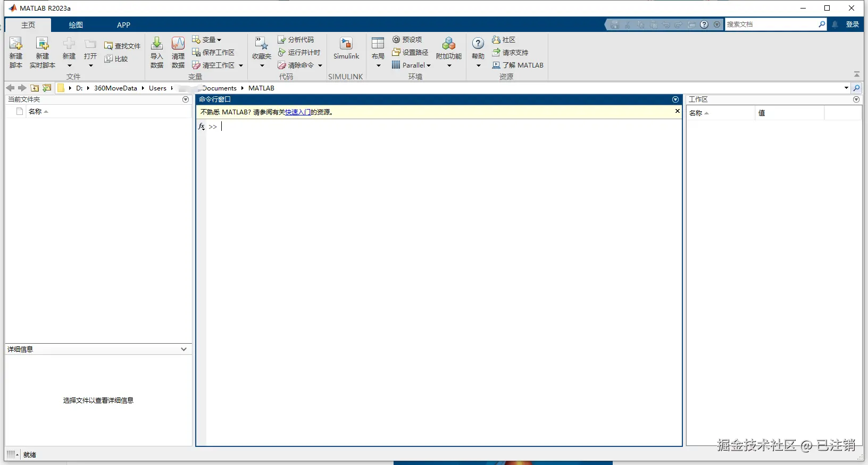
Task: Click the magnifier icon in documentation search
Action: (822, 24)
